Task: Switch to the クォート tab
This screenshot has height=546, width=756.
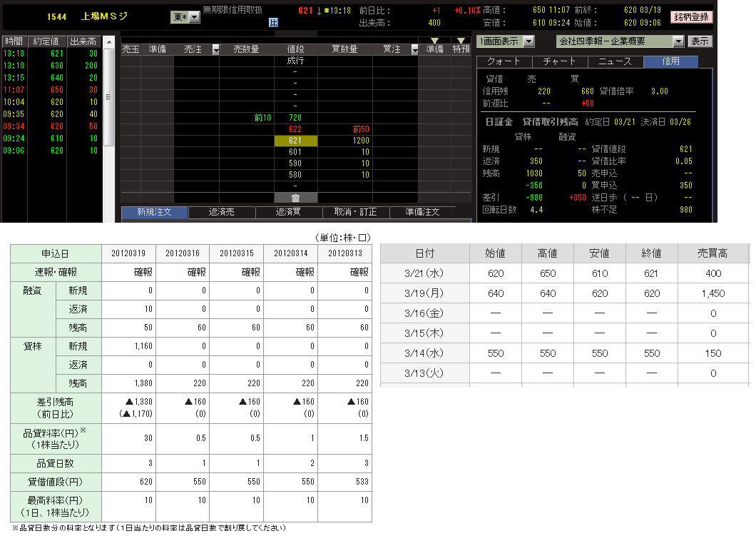Action: 504,62
